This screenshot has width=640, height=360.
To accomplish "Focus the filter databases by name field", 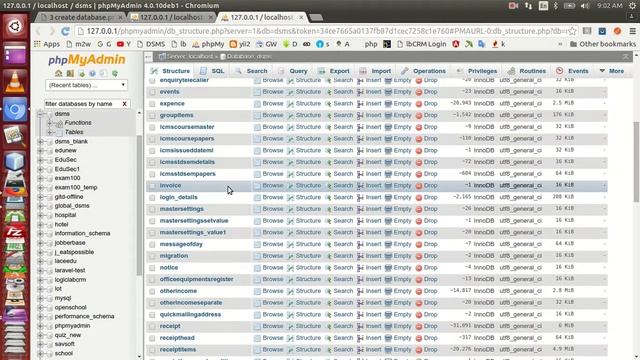I will coord(82,104).
